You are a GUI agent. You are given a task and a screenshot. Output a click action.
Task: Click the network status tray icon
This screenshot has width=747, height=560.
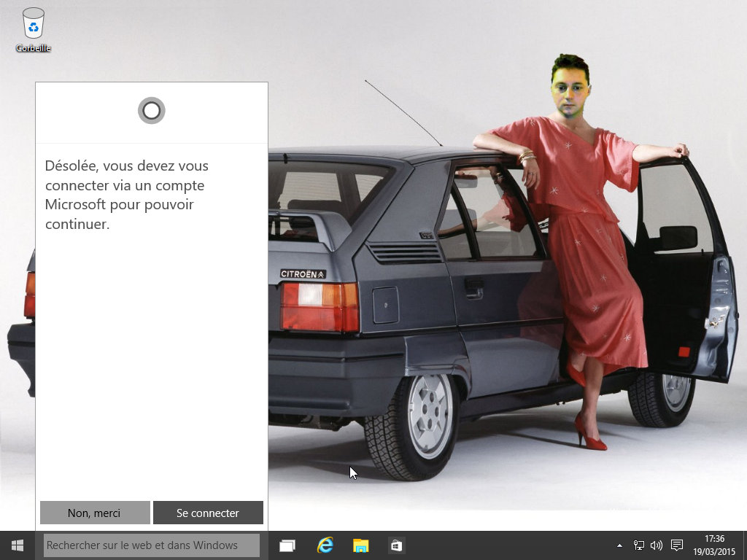[x=639, y=545]
